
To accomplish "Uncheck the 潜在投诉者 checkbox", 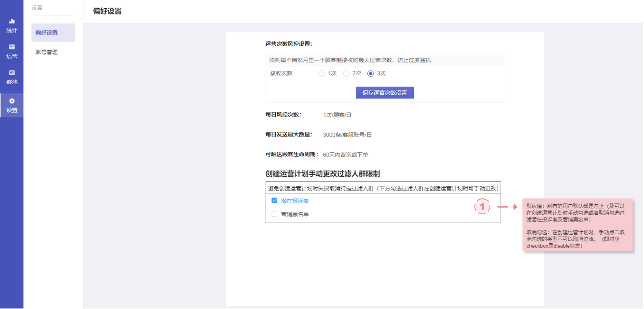I will click(274, 201).
